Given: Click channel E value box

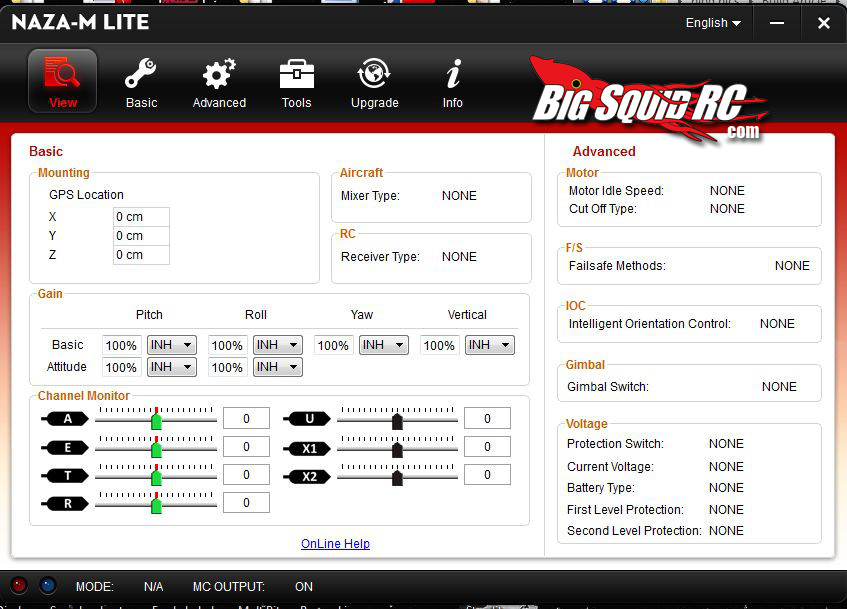Looking at the screenshot, I should coord(246,446).
